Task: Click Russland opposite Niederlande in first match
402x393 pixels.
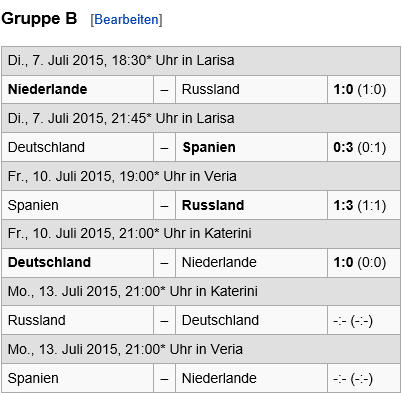Action: pos(211,89)
